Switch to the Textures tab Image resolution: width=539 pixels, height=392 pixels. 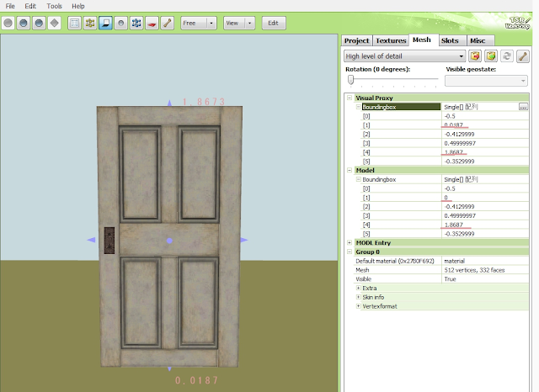coord(391,41)
